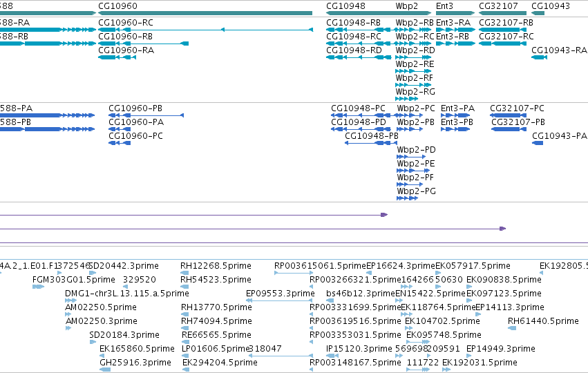
Task: Select EST FGM303G01.5prime
Action: (74, 280)
